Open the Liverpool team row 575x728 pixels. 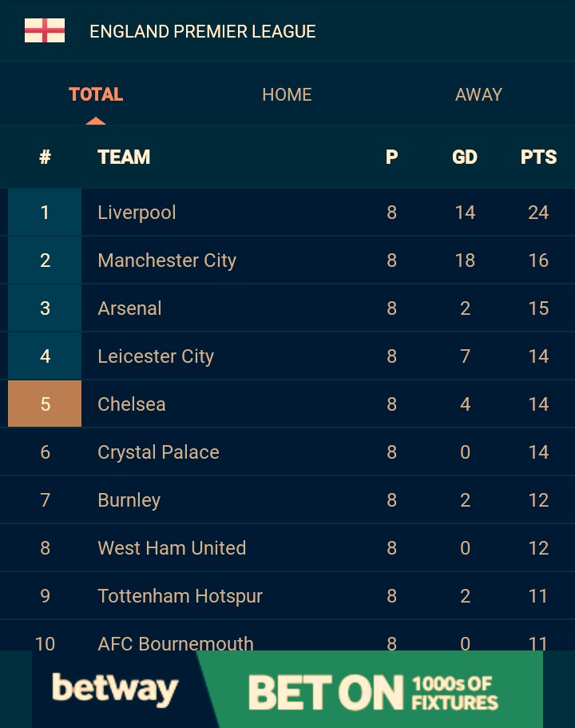point(137,213)
